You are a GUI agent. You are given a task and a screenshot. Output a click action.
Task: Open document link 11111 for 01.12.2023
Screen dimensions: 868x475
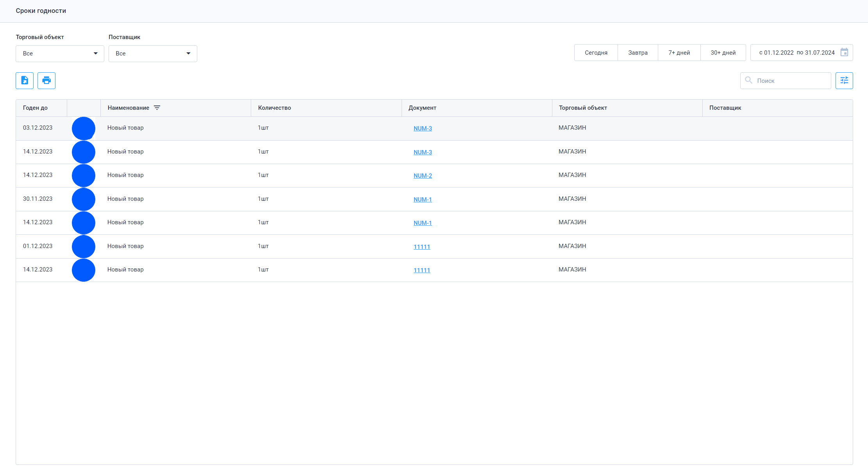coord(421,247)
